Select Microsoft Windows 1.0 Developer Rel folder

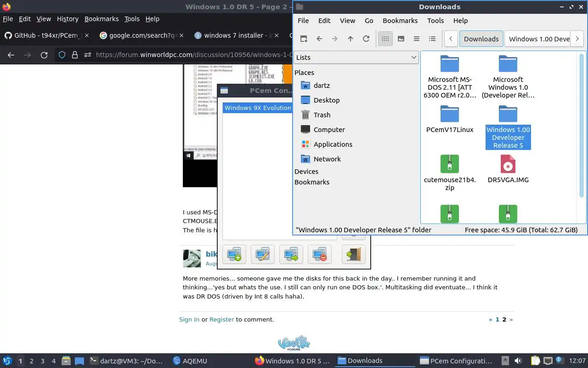coord(508,76)
